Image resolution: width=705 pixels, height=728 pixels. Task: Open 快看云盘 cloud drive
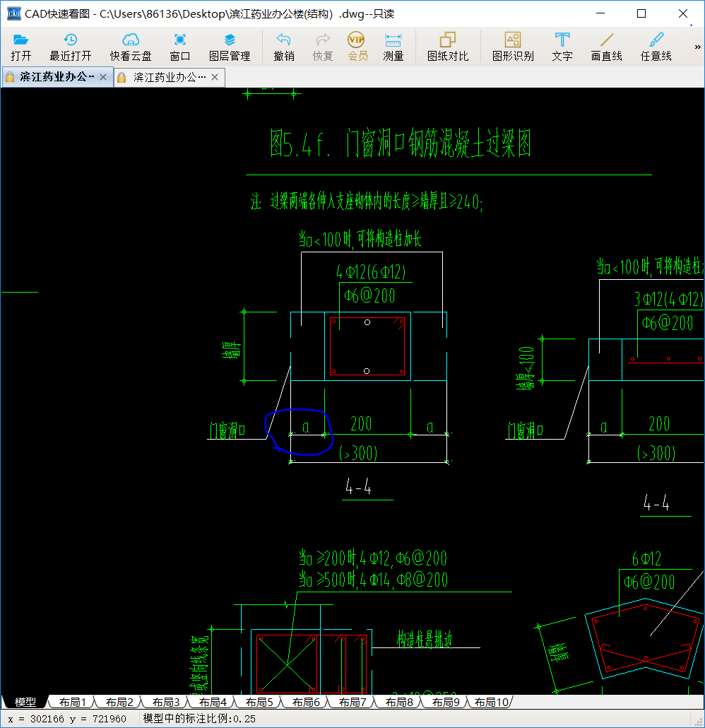(x=131, y=47)
